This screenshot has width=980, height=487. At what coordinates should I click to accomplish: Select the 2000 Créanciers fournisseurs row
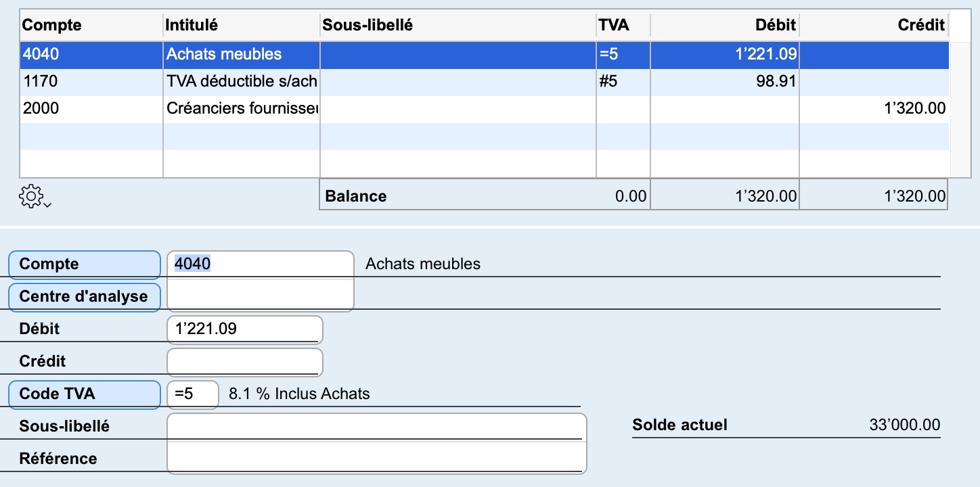pos(485,109)
